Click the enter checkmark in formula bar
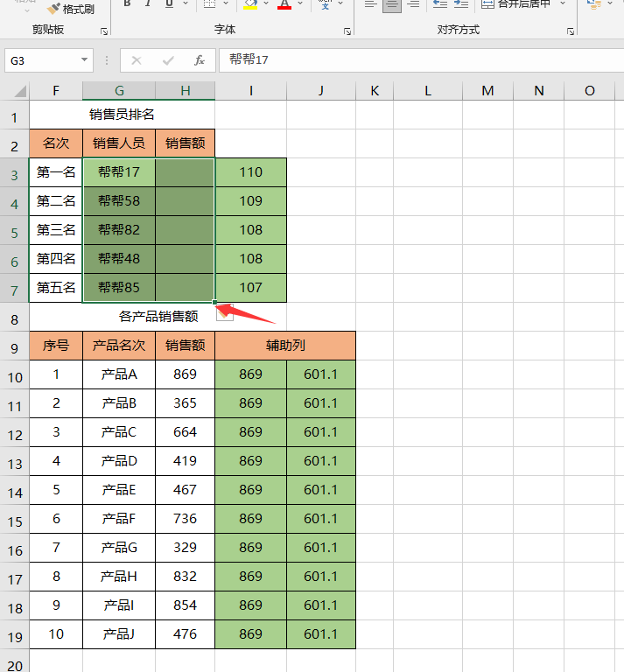Viewport: 624px width, 672px height. pyautogui.click(x=168, y=60)
